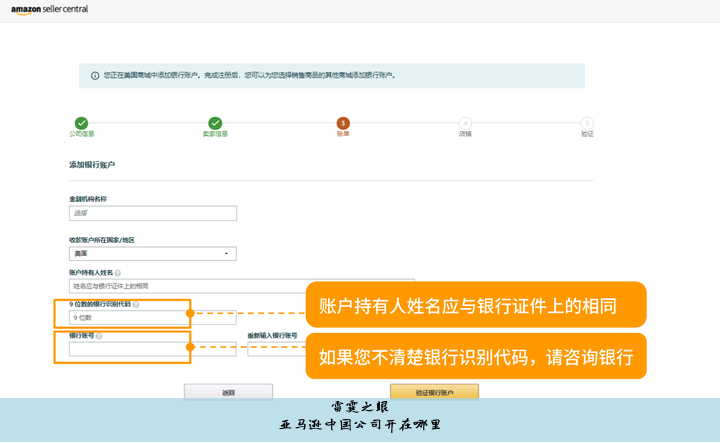Click help icon next to 账户持有人姓名
The height and width of the screenshot is (443, 720).
tap(118, 273)
